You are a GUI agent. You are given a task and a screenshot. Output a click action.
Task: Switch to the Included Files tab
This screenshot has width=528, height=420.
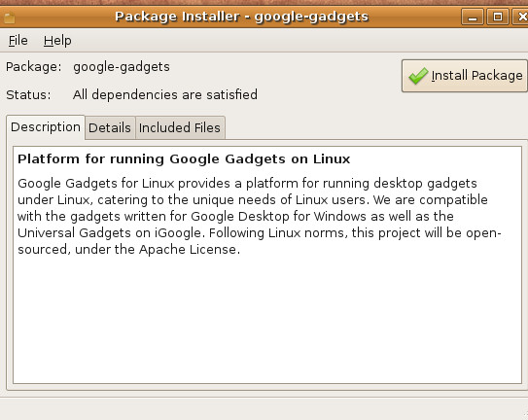tap(180, 127)
